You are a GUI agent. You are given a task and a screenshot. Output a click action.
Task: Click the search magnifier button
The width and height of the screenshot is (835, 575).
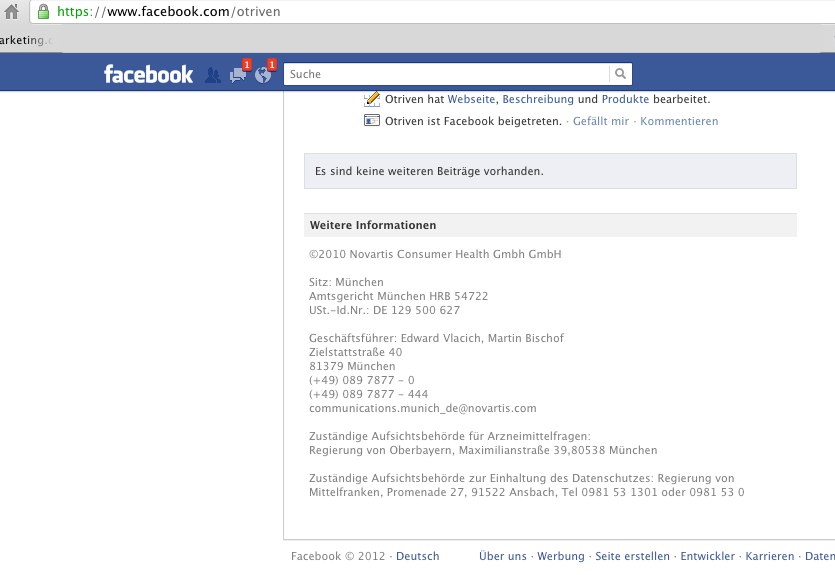click(620, 74)
